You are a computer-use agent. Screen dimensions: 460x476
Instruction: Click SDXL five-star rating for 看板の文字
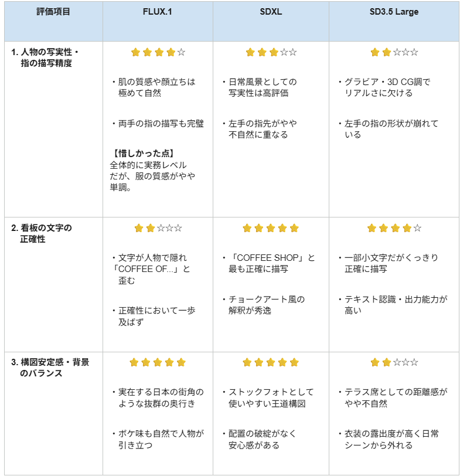point(271,228)
